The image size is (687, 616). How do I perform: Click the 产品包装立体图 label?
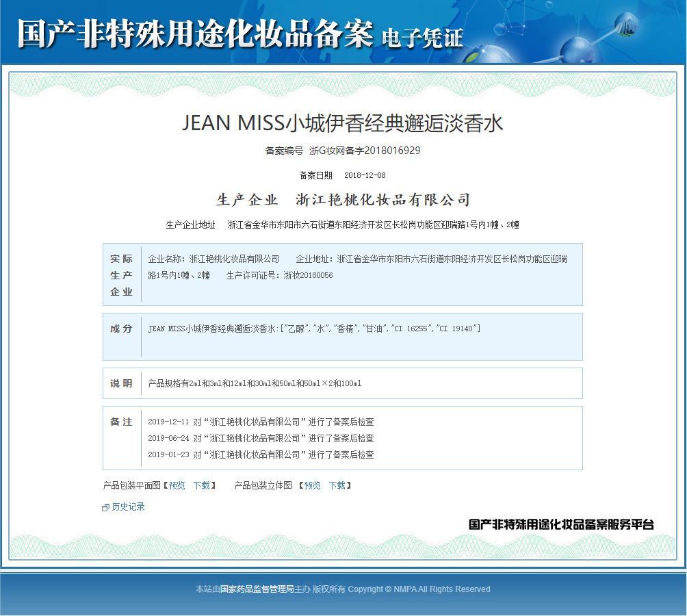click(263, 485)
